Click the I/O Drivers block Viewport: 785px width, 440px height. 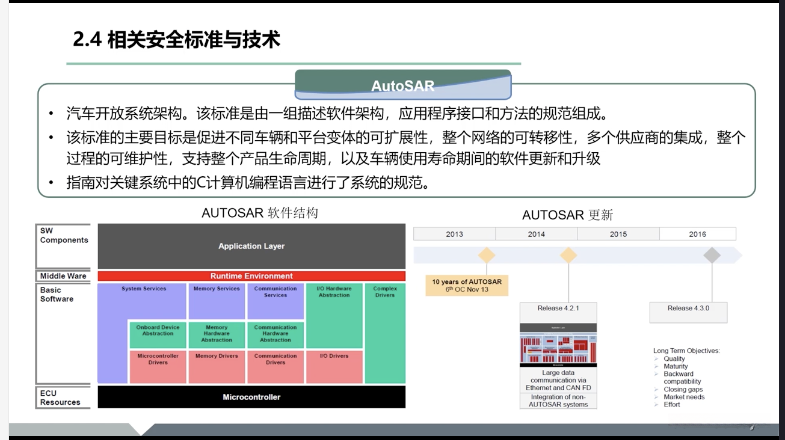(x=334, y=367)
